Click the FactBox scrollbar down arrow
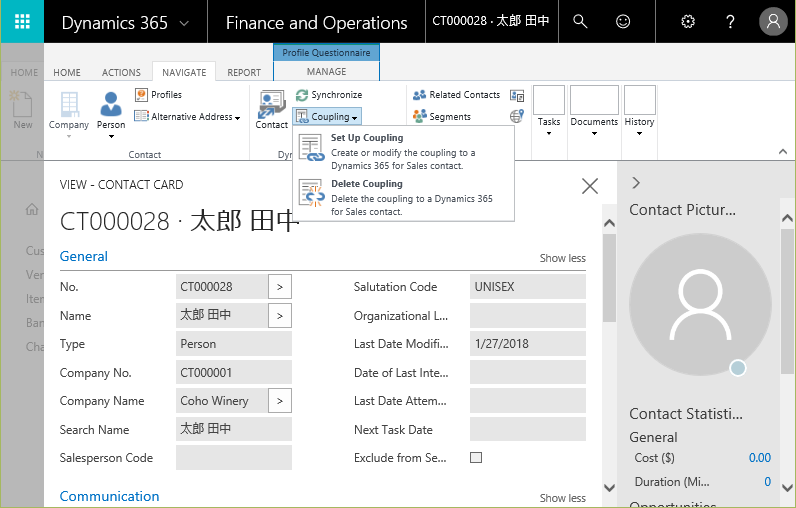The width and height of the screenshot is (796, 508). click(x=787, y=488)
